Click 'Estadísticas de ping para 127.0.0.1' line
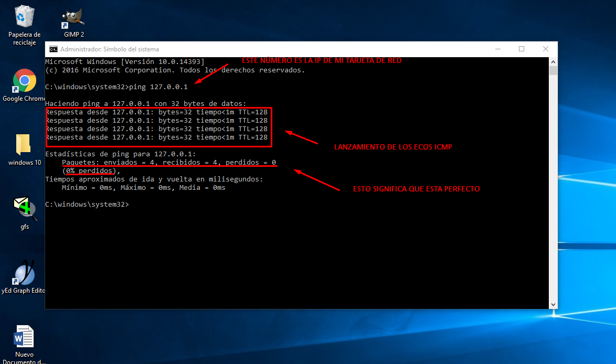This screenshot has width=616, height=364. click(121, 154)
